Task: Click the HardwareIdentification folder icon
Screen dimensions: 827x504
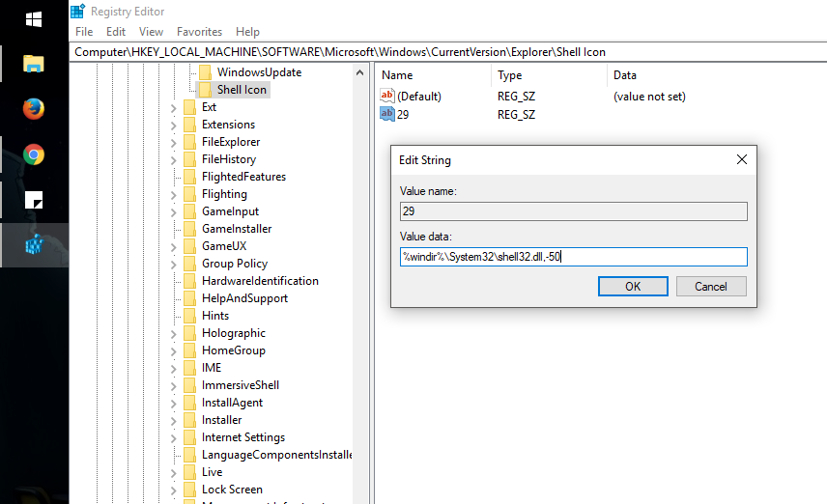Action: pos(190,281)
